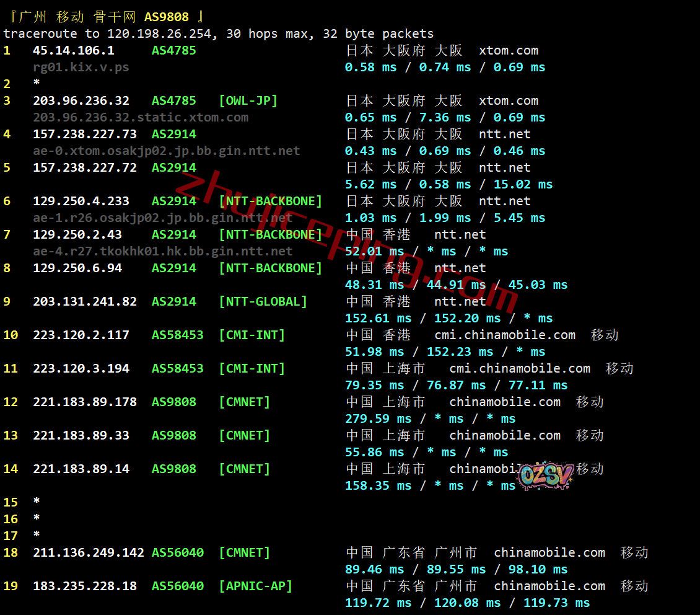
Task: Click the rg01.kix.v.ps hostname
Action: (x=81, y=67)
